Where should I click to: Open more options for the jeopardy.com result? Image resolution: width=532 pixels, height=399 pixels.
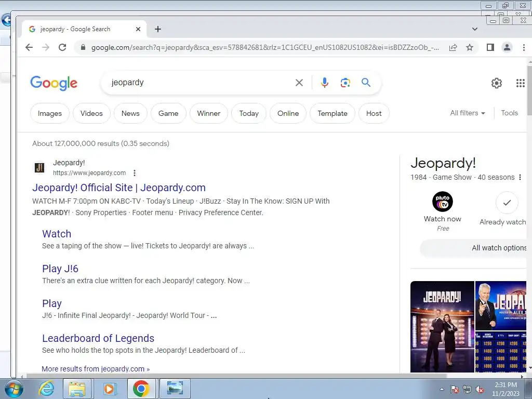coord(135,173)
